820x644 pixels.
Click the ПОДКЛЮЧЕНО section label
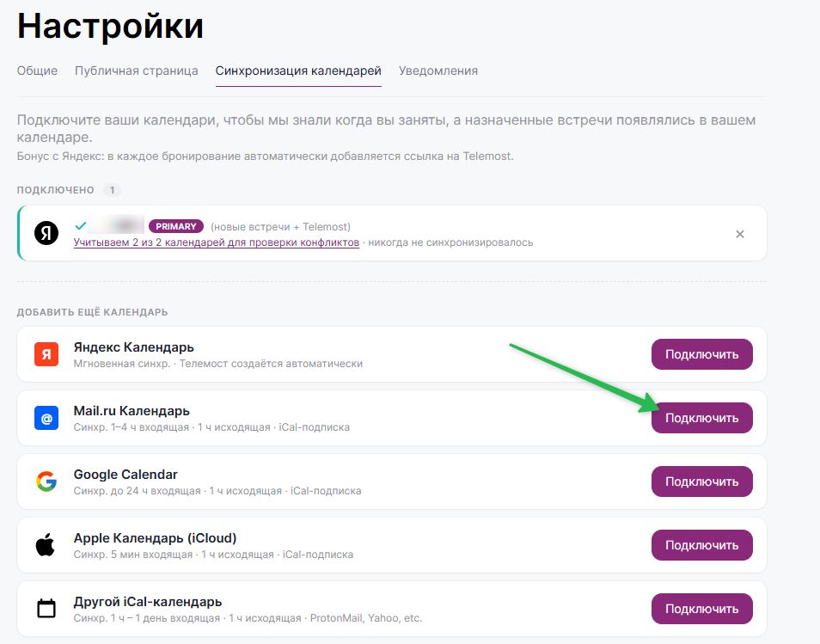(55, 190)
